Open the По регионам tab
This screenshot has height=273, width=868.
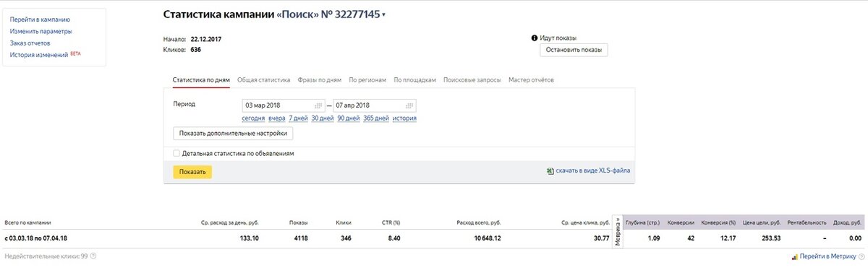point(367,80)
